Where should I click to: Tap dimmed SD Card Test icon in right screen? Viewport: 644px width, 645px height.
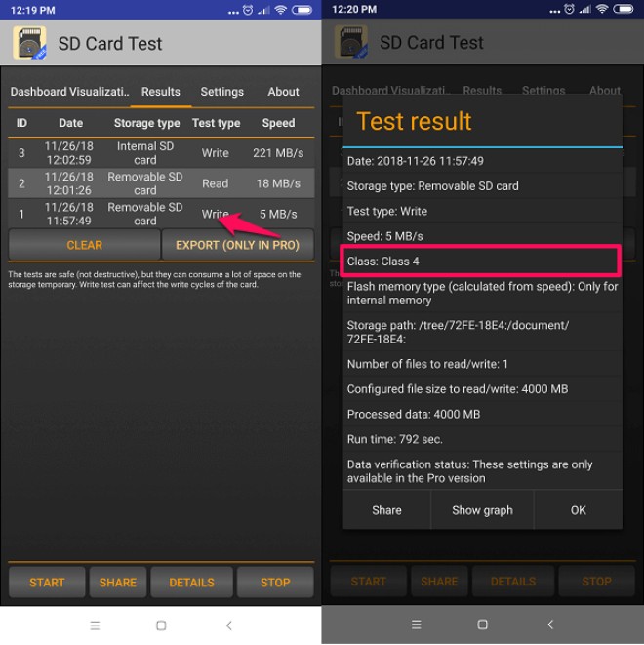pyautogui.click(x=351, y=42)
